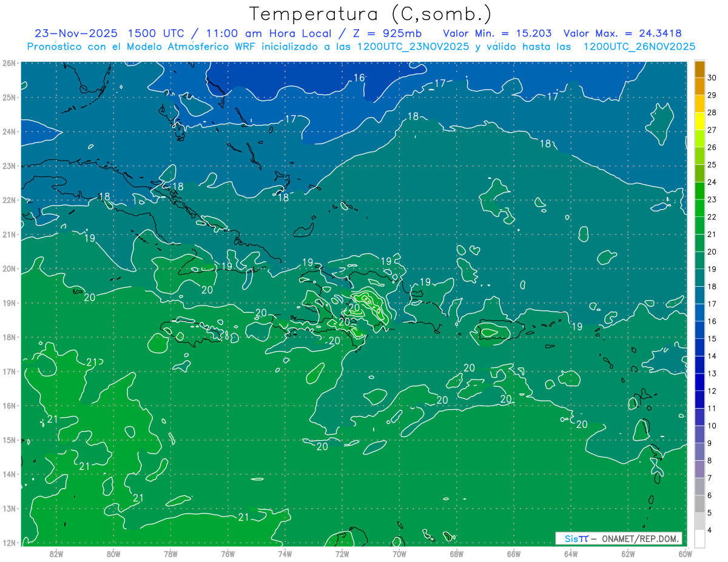Click the "70W" longitude axis label
This screenshot has width=728, height=562.
click(399, 554)
